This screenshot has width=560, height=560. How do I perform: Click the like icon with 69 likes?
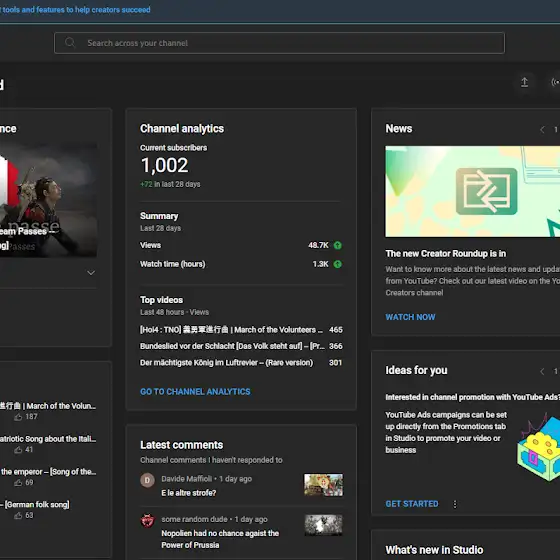tap(18, 482)
